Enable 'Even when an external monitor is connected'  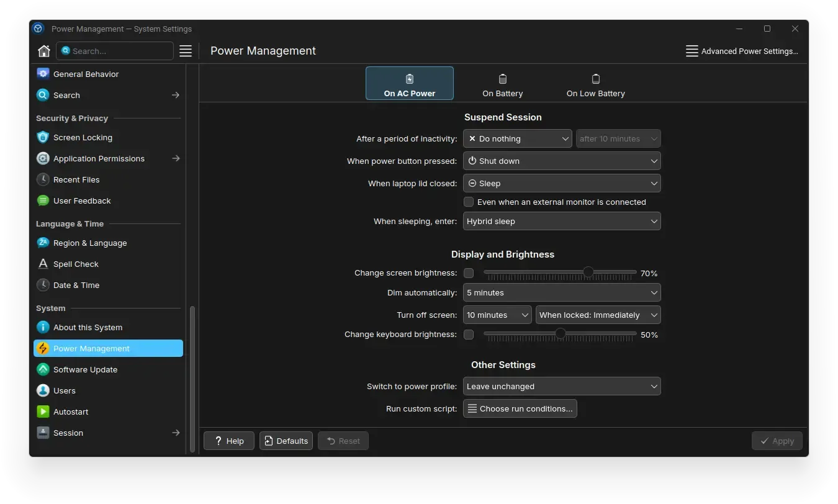pos(469,202)
